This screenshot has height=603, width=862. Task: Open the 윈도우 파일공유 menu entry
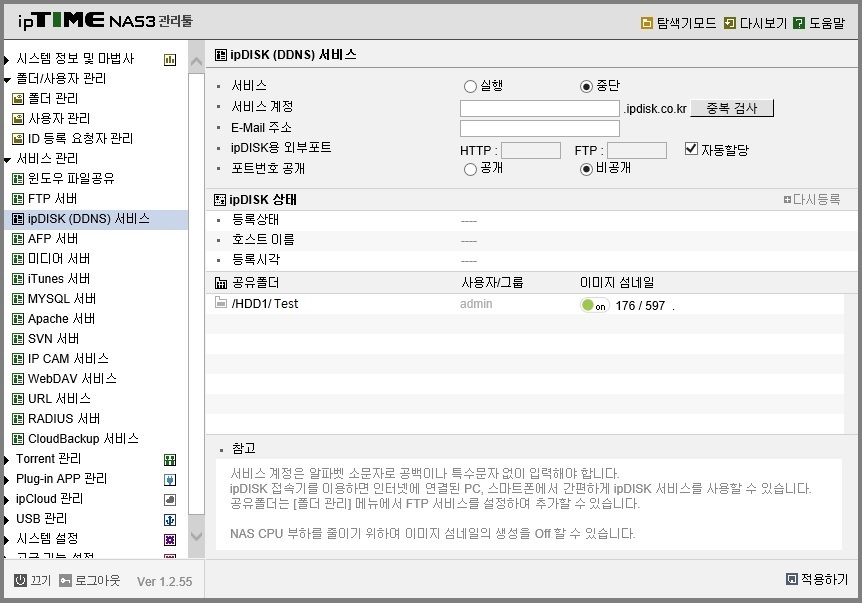(x=71, y=179)
